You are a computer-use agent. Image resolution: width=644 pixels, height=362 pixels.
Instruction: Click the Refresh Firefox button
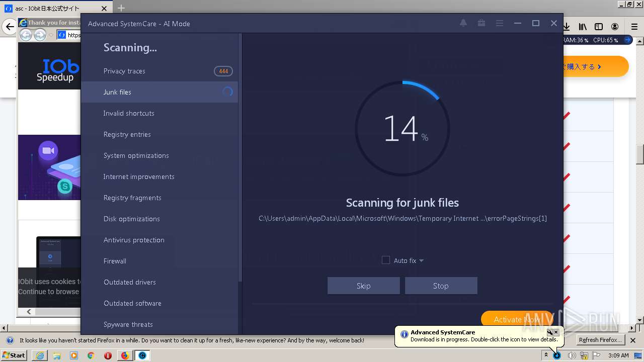click(600, 340)
